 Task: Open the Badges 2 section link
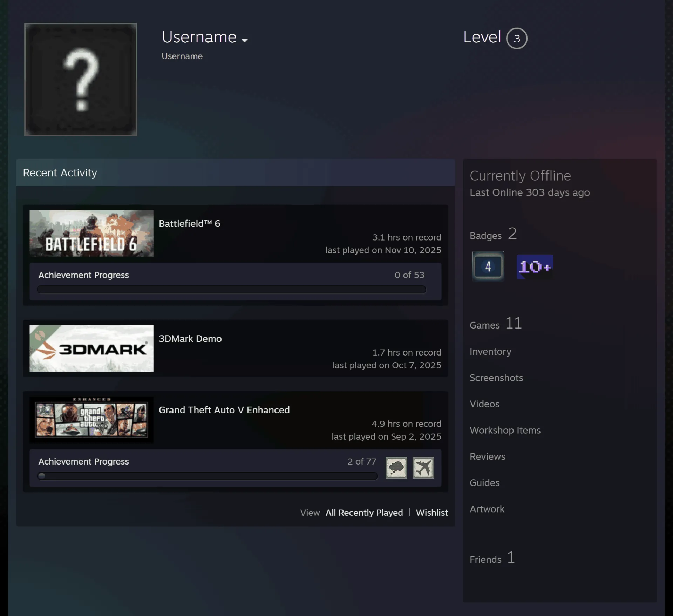493,234
